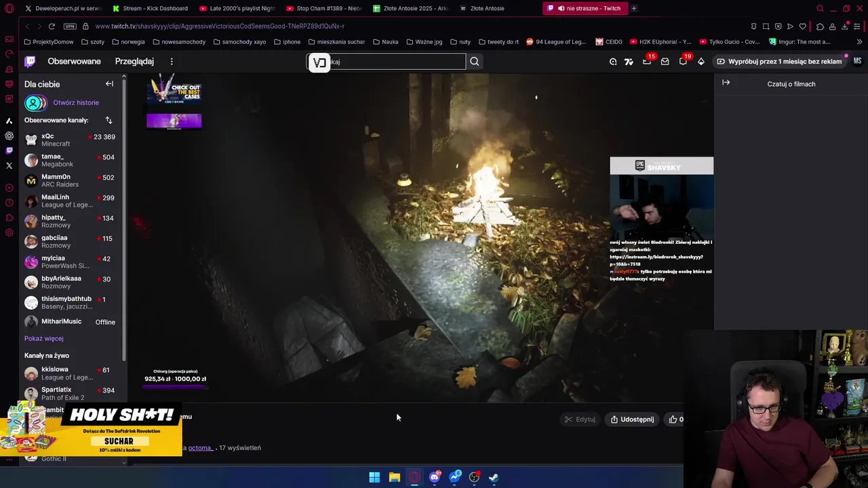The height and width of the screenshot is (488, 868).
Task: Open File Explorer from taskbar
Action: click(x=395, y=477)
